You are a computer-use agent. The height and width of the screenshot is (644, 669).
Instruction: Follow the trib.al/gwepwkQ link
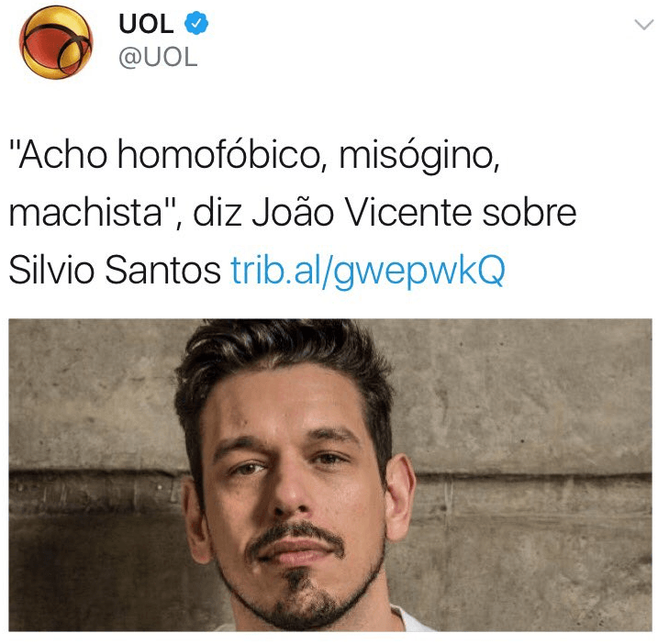point(368,271)
